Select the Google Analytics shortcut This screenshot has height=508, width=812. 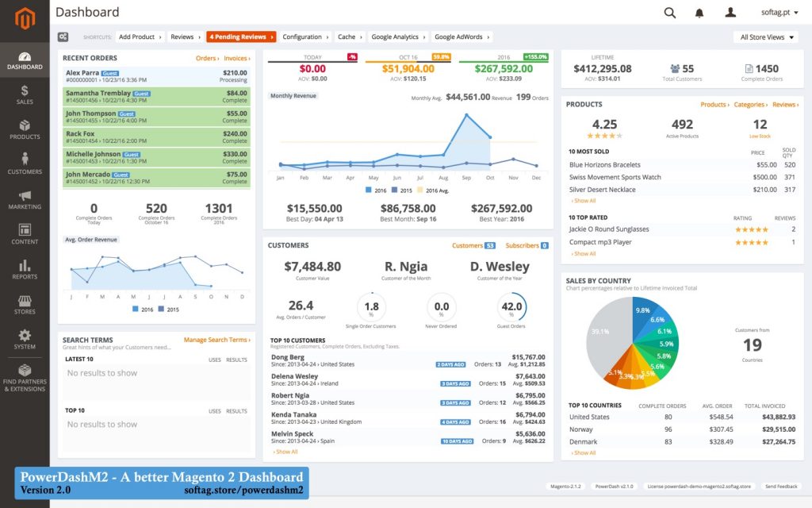point(396,37)
